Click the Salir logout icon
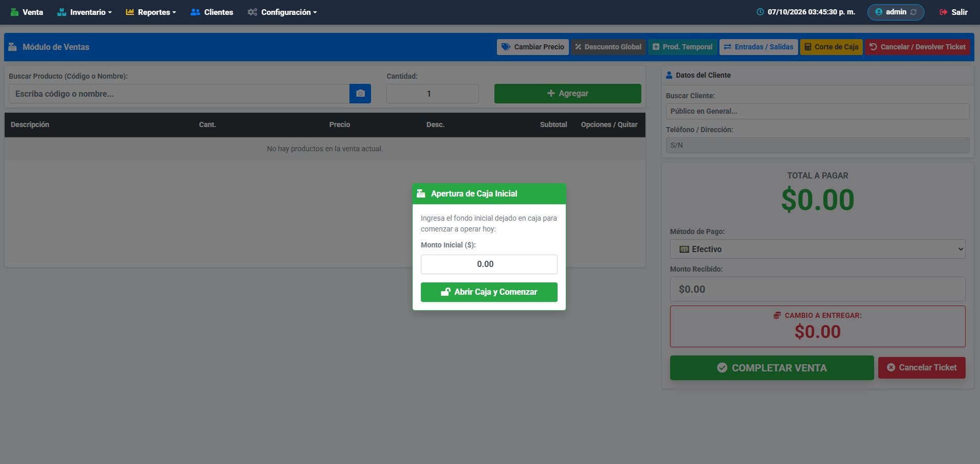The image size is (980, 464). (x=944, y=12)
